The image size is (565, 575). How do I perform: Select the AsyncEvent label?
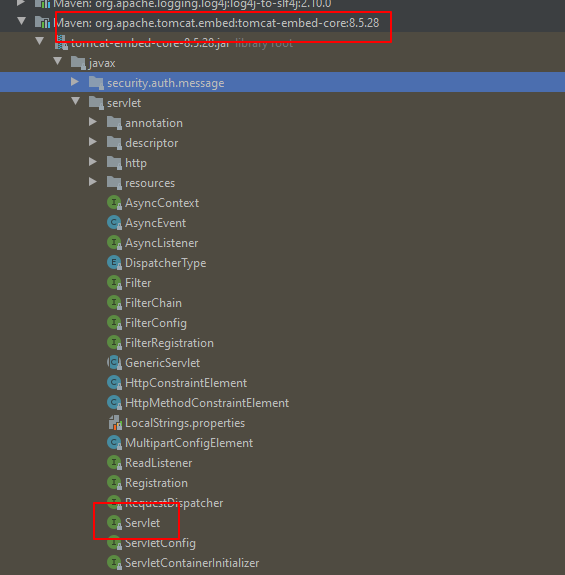pyautogui.click(x=155, y=223)
